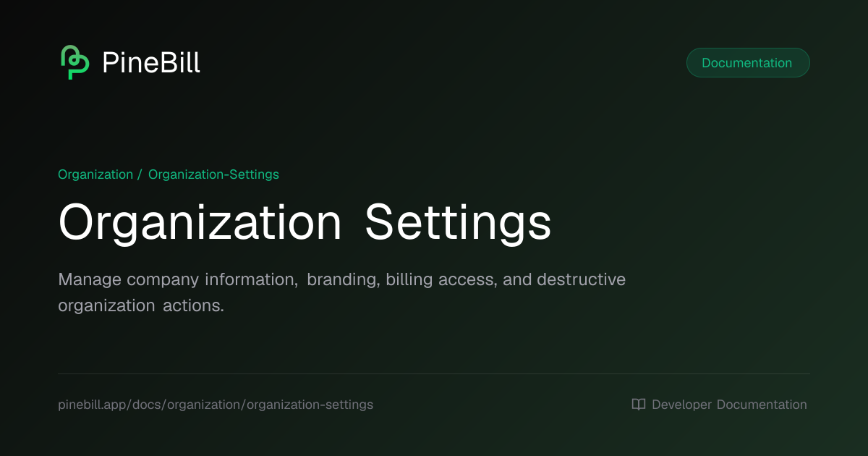The image size is (868, 456).
Task: Open the Documentation pill button
Action: (748, 63)
